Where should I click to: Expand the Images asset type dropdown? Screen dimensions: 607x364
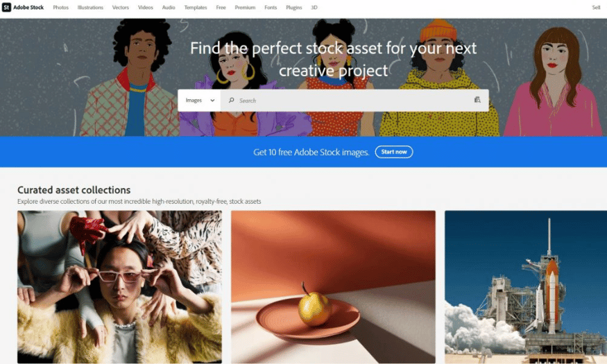[x=199, y=101]
